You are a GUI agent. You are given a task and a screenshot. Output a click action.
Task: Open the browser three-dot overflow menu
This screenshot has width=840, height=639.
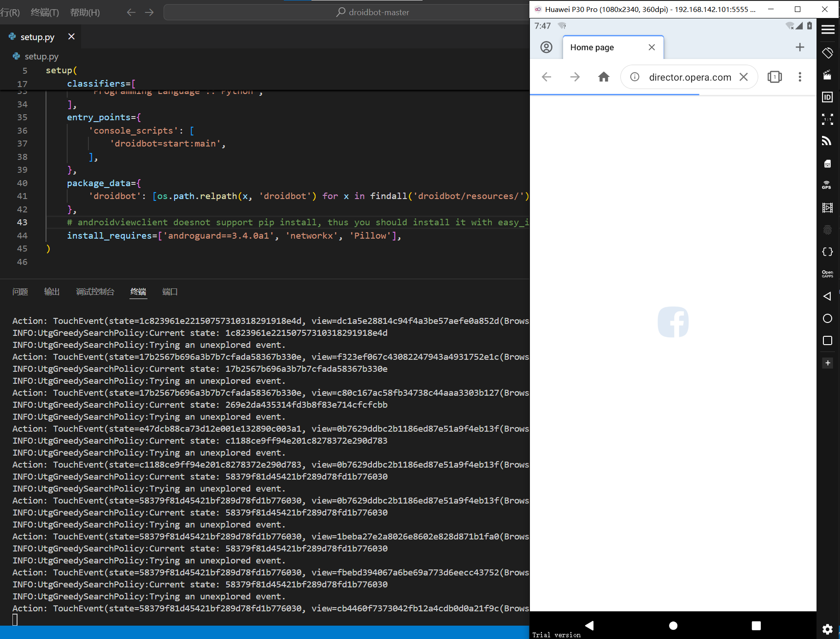pyautogui.click(x=800, y=77)
